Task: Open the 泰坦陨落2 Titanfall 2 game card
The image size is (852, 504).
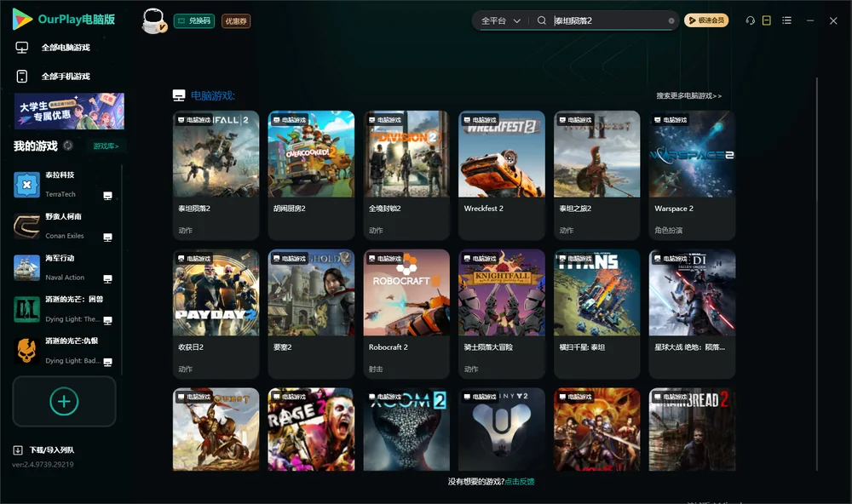Action: click(x=216, y=175)
